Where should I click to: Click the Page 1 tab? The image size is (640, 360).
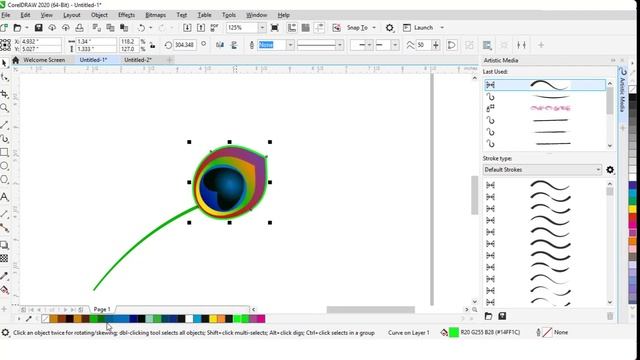102,309
